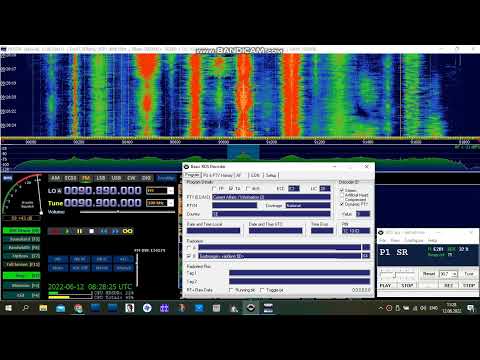Screen dimensions: 480x360
Task: Toggle the Toggle bit checkbox
Action: tap(262, 290)
